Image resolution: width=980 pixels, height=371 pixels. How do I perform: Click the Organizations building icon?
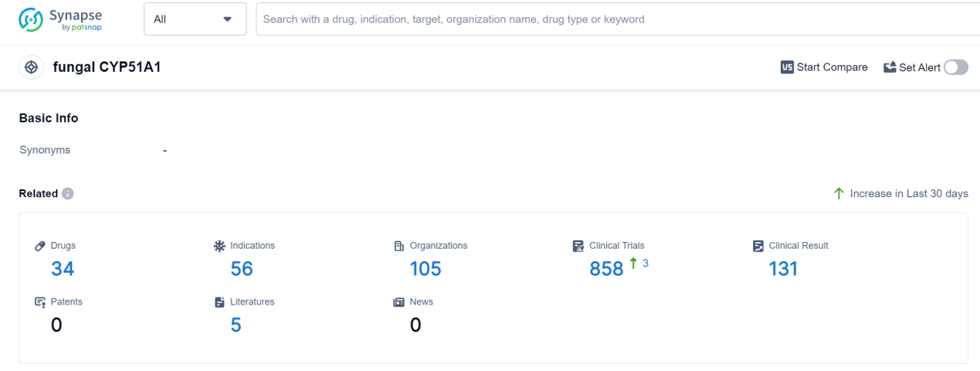(x=399, y=246)
